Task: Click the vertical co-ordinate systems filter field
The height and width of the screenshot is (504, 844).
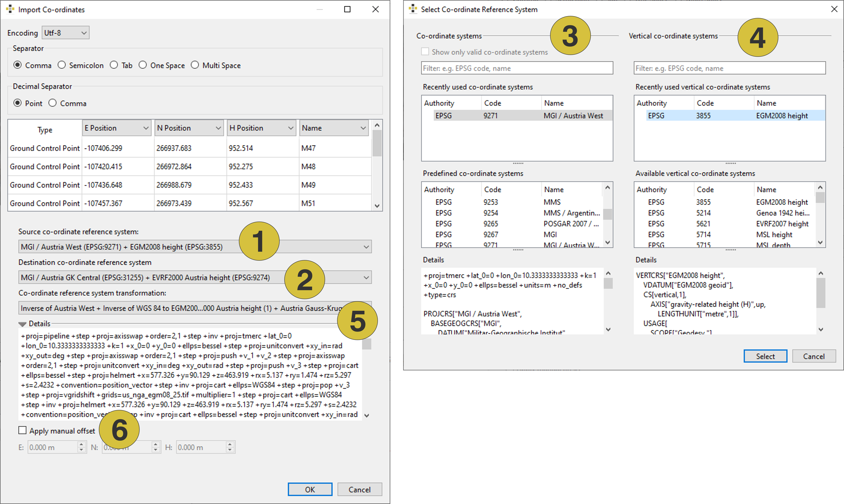Action: [729, 68]
